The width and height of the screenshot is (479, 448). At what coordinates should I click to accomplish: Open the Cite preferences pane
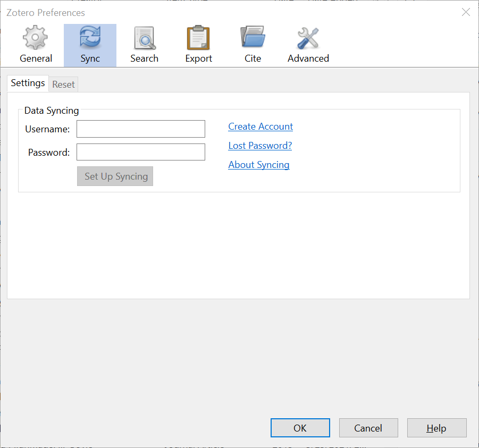point(253,45)
